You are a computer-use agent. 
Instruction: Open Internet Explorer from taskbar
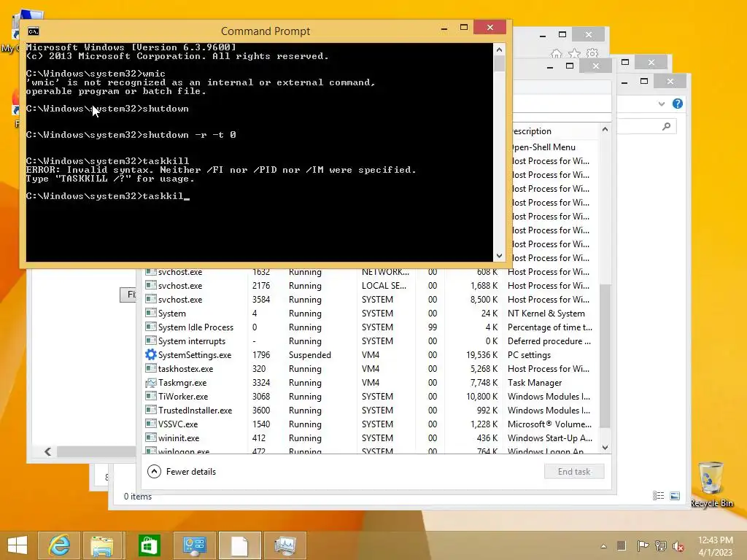click(x=59, y=545)
